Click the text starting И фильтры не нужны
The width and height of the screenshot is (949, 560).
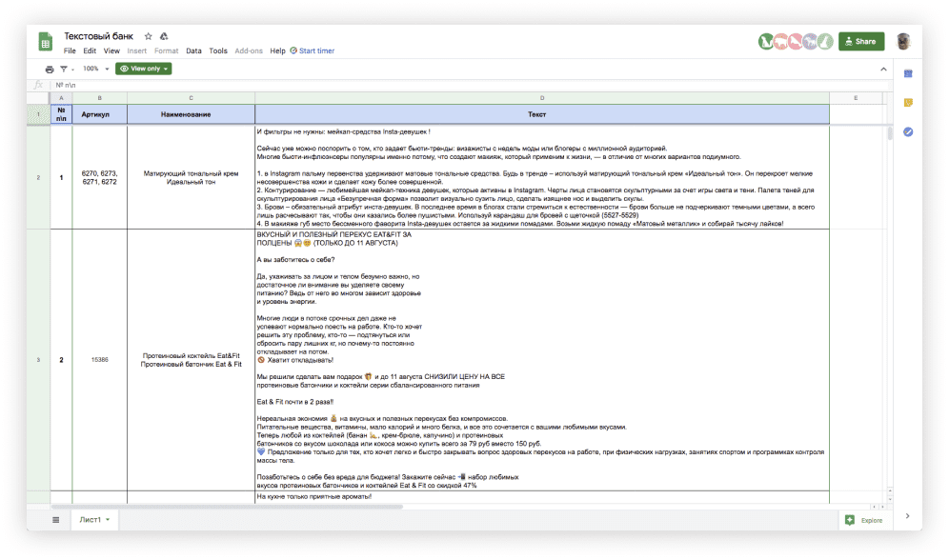pyautogui.click(x=542, y=177)
